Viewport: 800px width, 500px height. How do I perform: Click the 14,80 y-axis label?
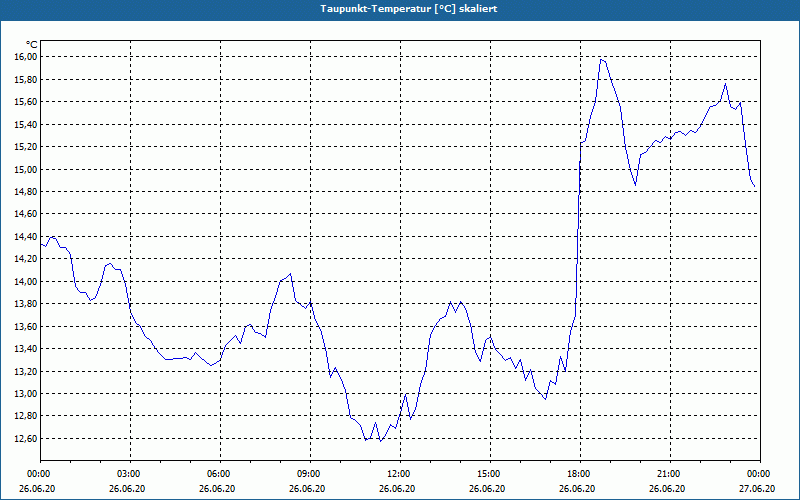26,192
